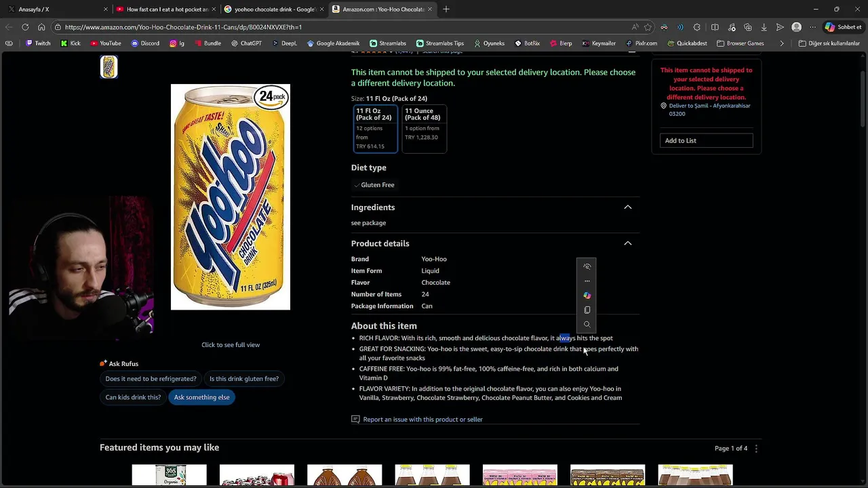This screenshot has height=488, width=868.
Task: Open Keymailer bookmark
Action: click(x=599, y=43)
